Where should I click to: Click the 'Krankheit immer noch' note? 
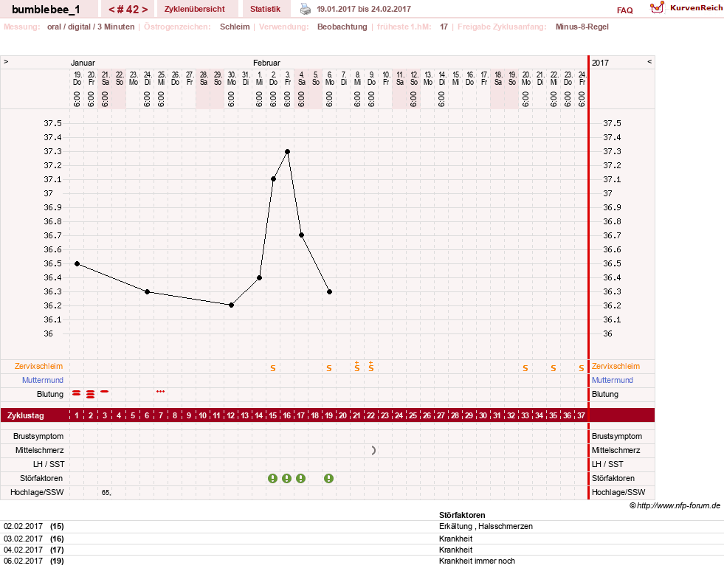477,561
